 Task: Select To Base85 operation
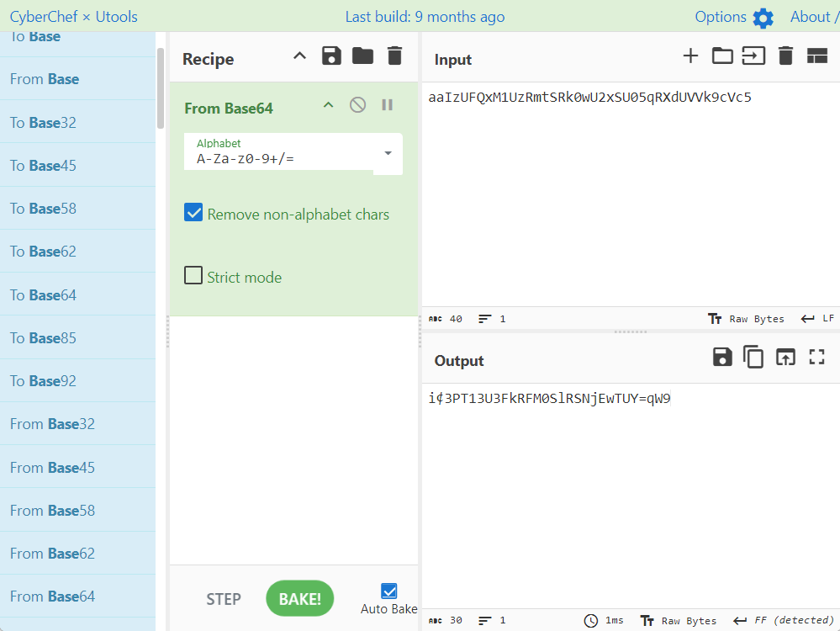[77, 337]
